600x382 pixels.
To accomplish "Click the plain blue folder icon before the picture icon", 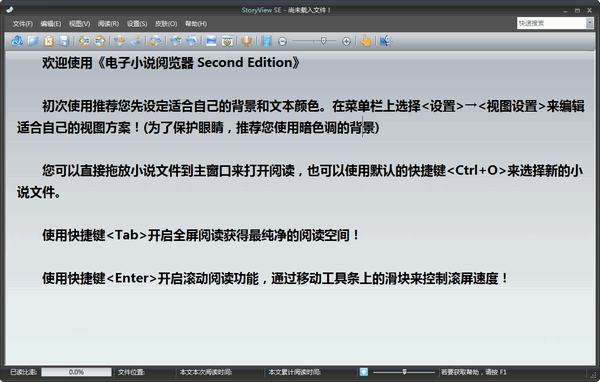I will point(191,41).
